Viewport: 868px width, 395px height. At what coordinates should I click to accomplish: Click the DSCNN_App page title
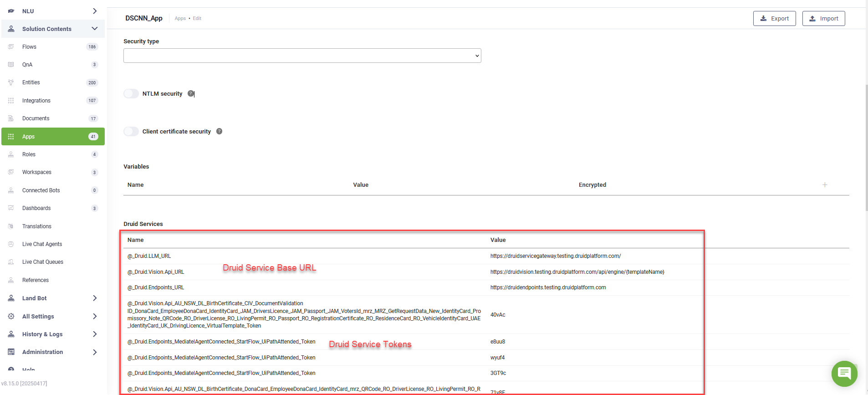pyautogui.click(x=144, y=18)
